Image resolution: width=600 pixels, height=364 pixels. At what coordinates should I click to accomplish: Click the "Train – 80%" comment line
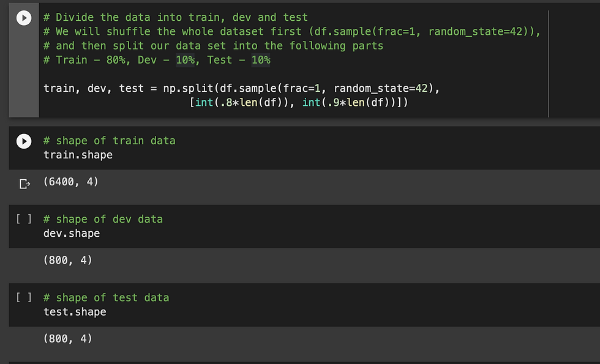157,60
